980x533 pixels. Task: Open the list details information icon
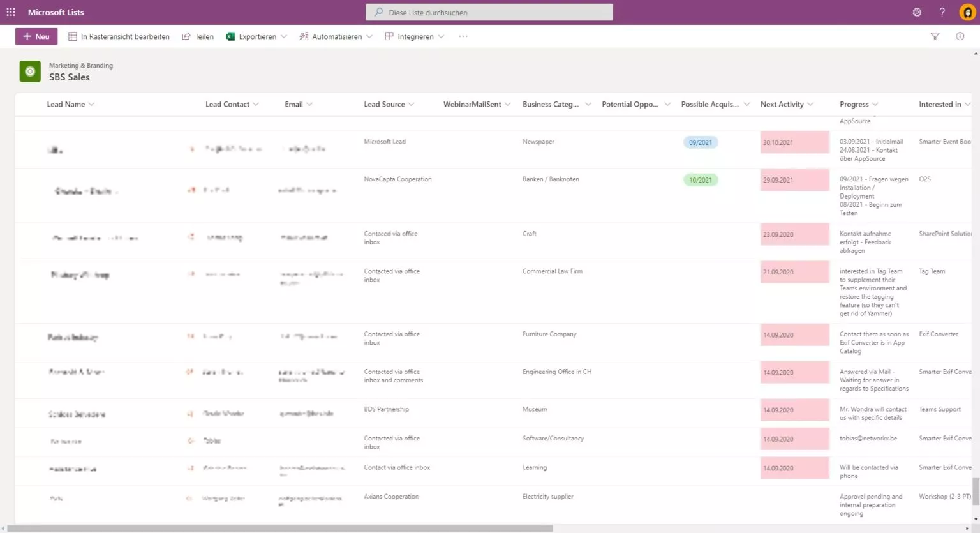point(960,36)
